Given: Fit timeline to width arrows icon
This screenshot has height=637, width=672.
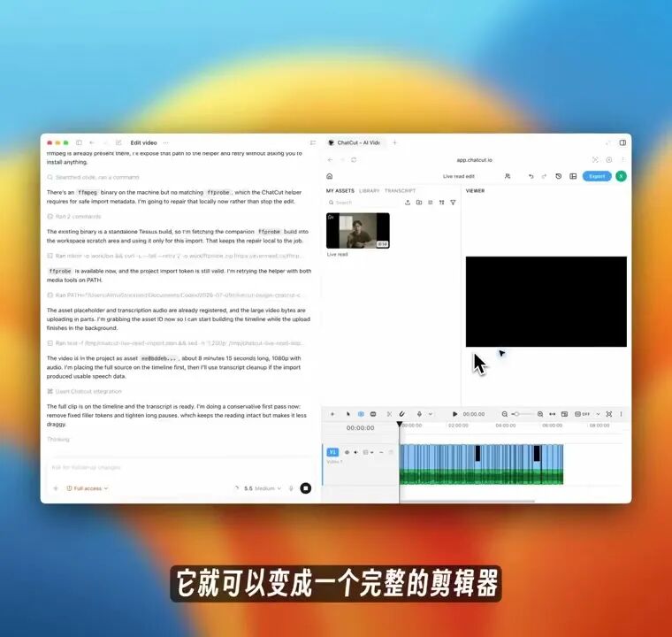Looking at the screenshot, I should tap(552, 414).
